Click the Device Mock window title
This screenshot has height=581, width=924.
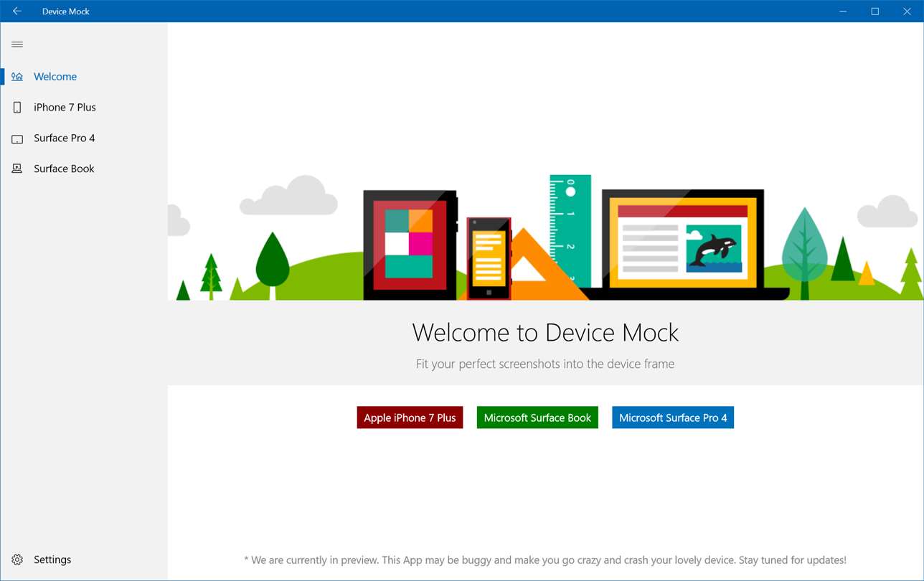coord(66,11)
